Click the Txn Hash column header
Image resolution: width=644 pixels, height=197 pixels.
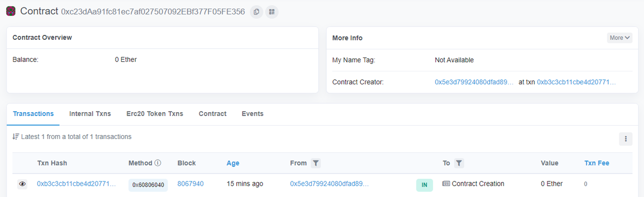coord(52,163)
